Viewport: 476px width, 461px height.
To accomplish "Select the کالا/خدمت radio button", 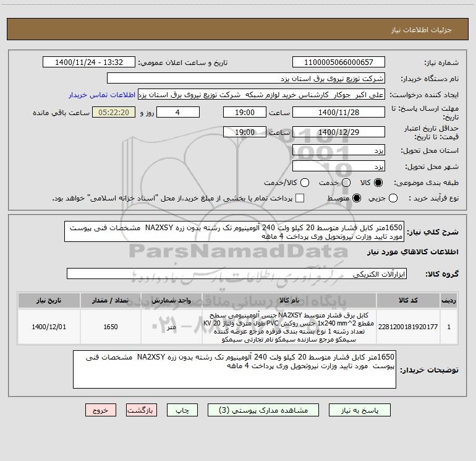I will point(305,183).
